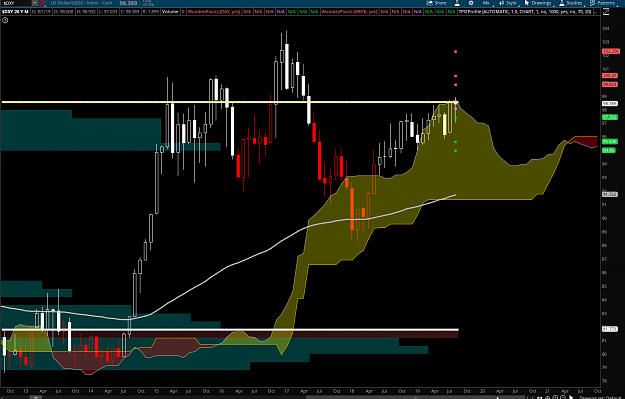Click the symbol entry field
The height and width of the screenshot is (399, 625).
point(16,3)
